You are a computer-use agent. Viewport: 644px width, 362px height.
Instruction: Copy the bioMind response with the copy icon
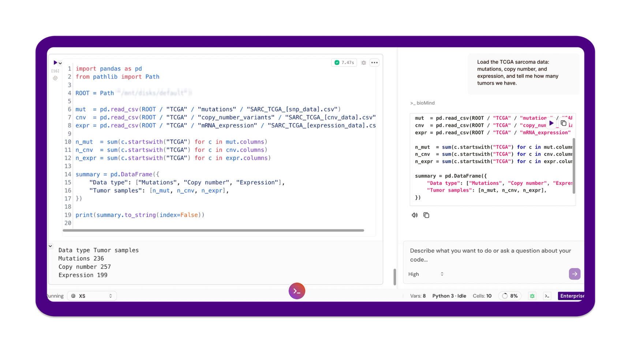(x=426, y=215)
